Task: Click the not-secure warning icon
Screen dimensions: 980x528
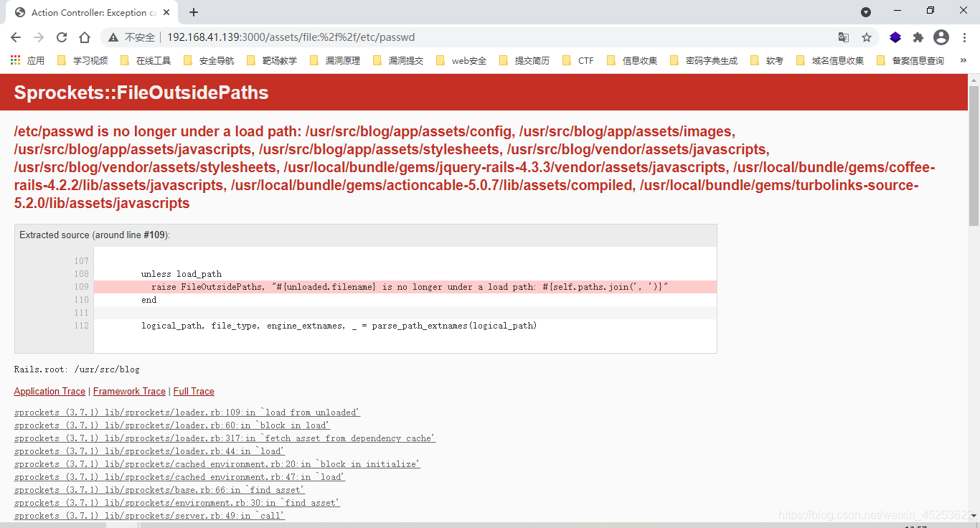Action: [x=113, y=37]
